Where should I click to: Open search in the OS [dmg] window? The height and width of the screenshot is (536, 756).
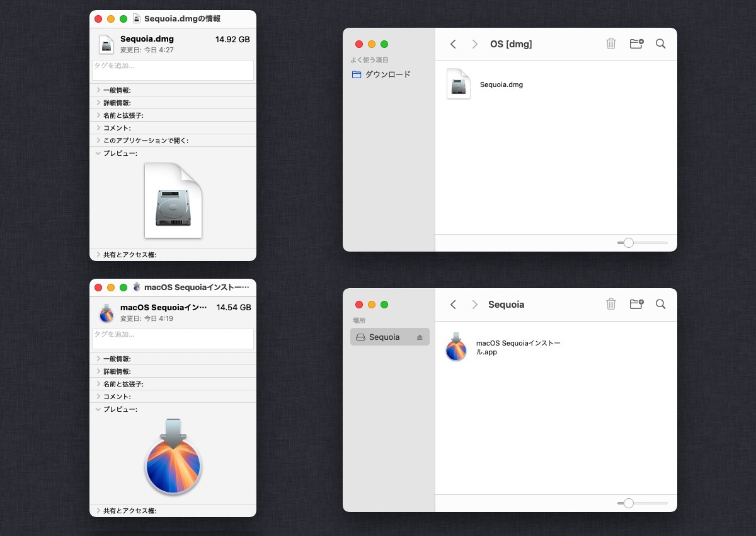[x=660, y=44]
